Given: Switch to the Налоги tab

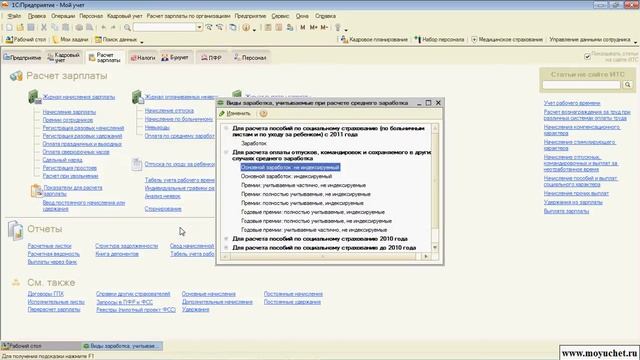Looking at the screenshot, I should 143,58.
